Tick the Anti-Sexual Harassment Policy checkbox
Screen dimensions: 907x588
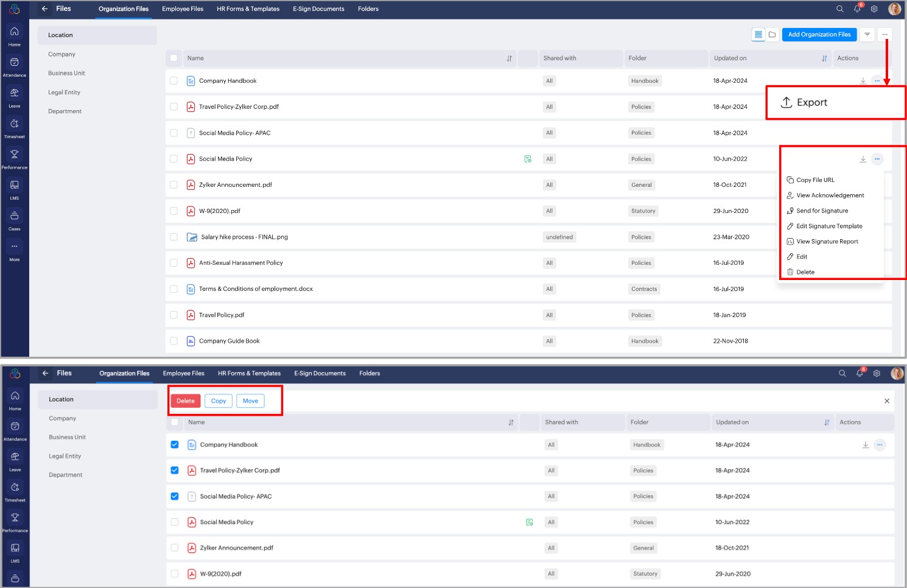coord(174,263)
